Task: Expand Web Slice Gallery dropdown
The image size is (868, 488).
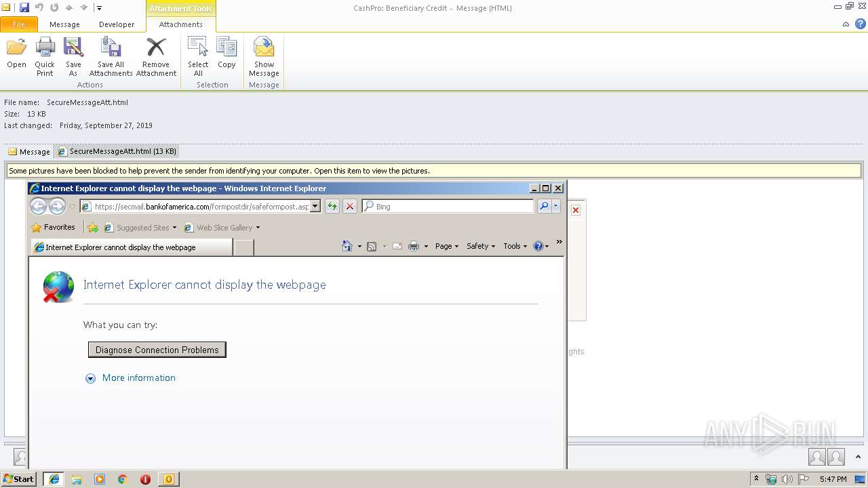Action: pos(258,228)
